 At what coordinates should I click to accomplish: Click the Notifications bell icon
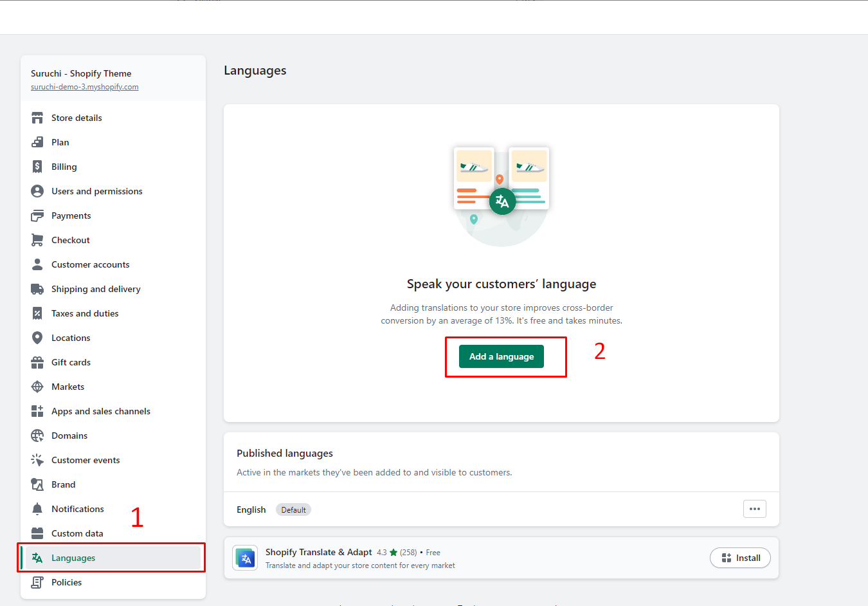point(37,509)
